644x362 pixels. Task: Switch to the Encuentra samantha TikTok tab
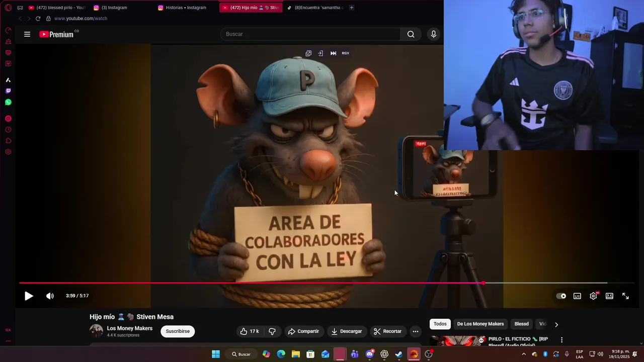tap(315, 8)
